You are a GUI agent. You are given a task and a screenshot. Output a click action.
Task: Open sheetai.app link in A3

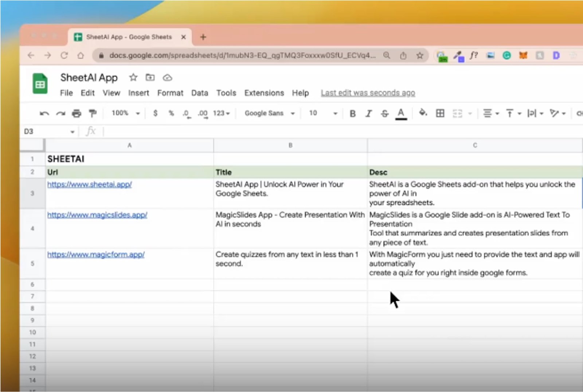point(90,184)
